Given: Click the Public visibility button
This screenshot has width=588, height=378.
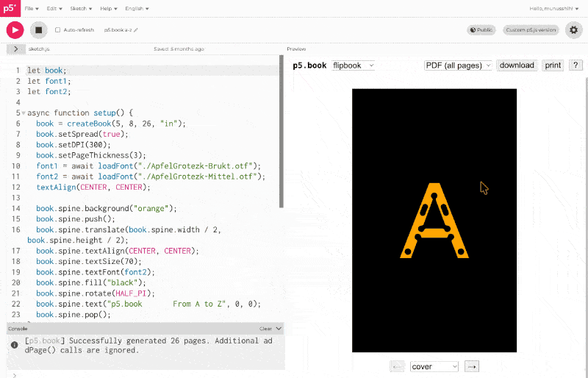Looking at the screenshot, I should tap(481, 30).
